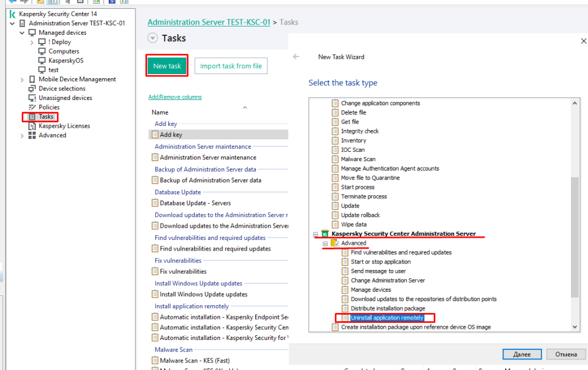Viewport: 588px width, 370px height.
Task: Click the Add key task row icon
Action: click(155, 134)
